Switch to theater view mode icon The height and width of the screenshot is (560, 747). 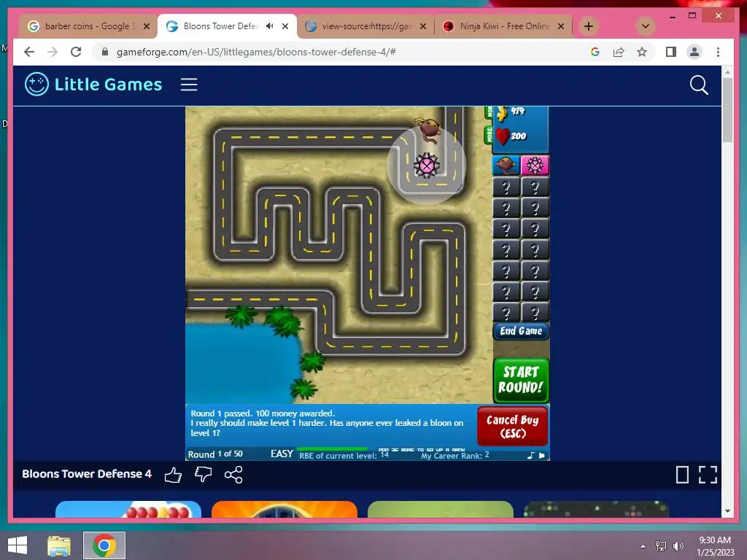(x=682, y=475)
